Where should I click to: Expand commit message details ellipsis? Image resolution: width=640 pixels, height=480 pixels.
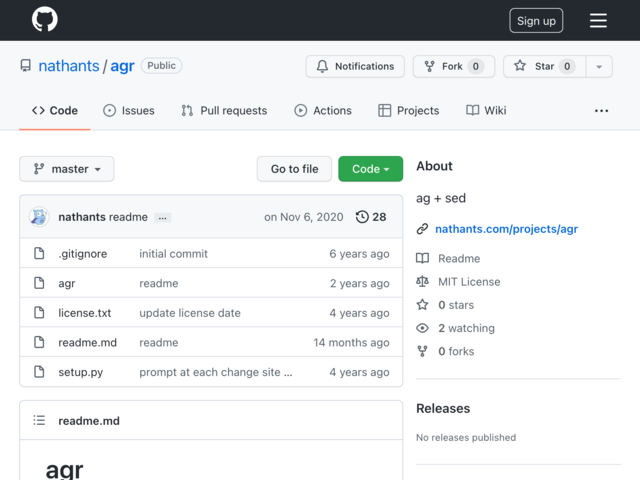pos(162,218)
